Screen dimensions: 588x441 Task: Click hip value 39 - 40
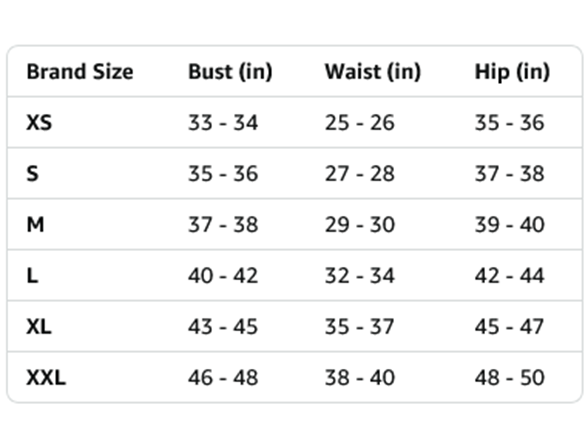point(510,225)
